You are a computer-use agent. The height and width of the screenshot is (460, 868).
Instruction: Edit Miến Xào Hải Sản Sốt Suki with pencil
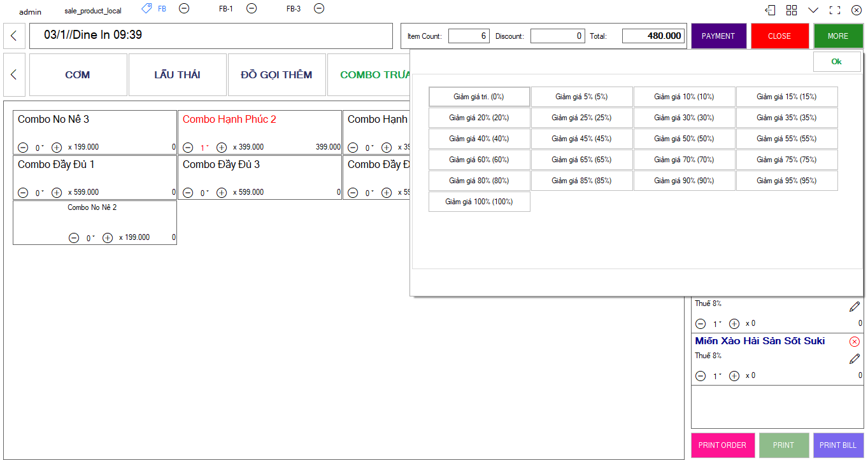(855, 359)
